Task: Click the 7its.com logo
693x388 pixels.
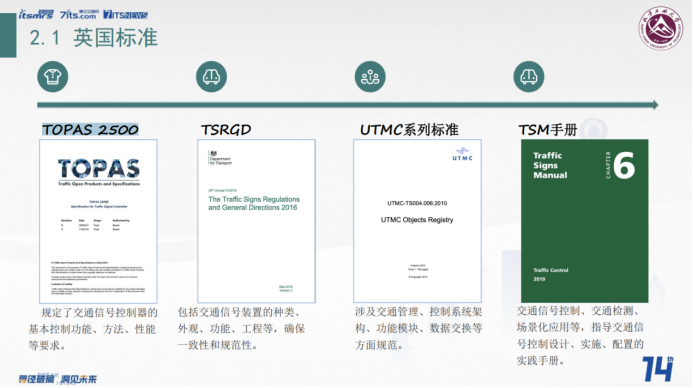Action: click(79, 15)
